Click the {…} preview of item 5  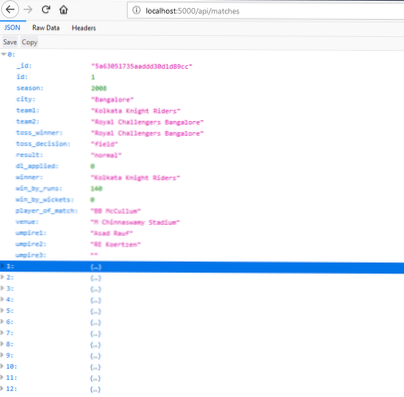coord(95,311)
